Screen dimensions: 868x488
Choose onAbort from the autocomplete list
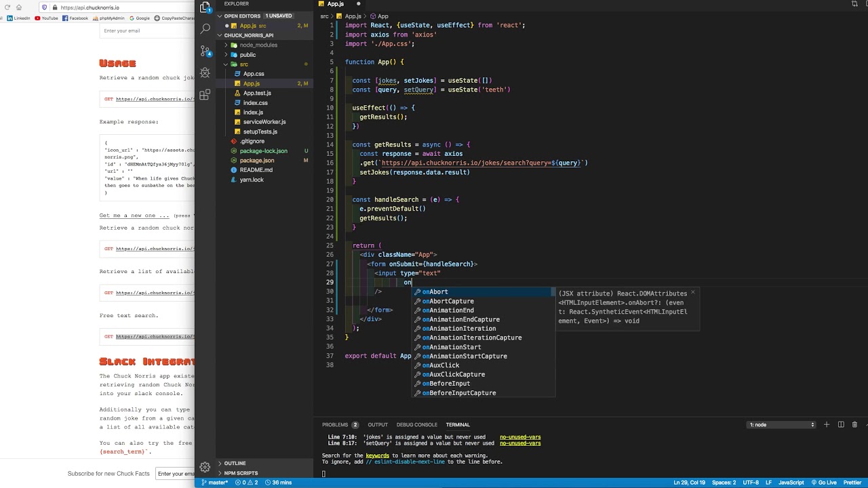[484, 292]
